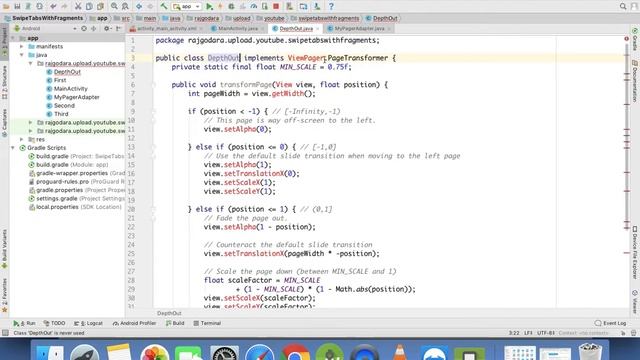Screen dimensions: 640x360
Task: Click the Find magnifier icon
Action: tap(114, 6)
